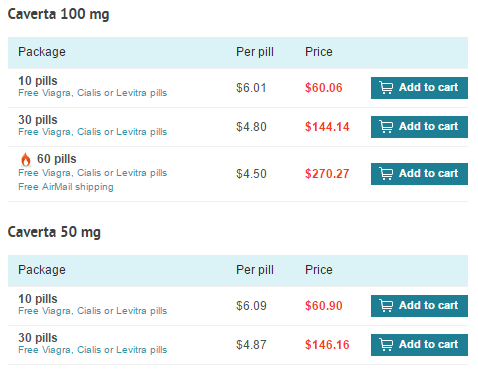Add the $270.27 package to cart
478x369 pixels.
tap(419, 174)
